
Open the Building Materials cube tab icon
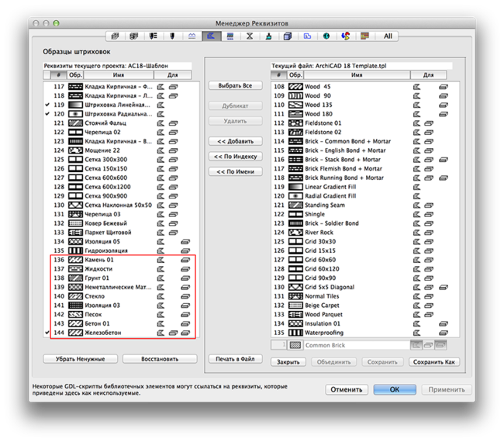[x=288, y=36]
